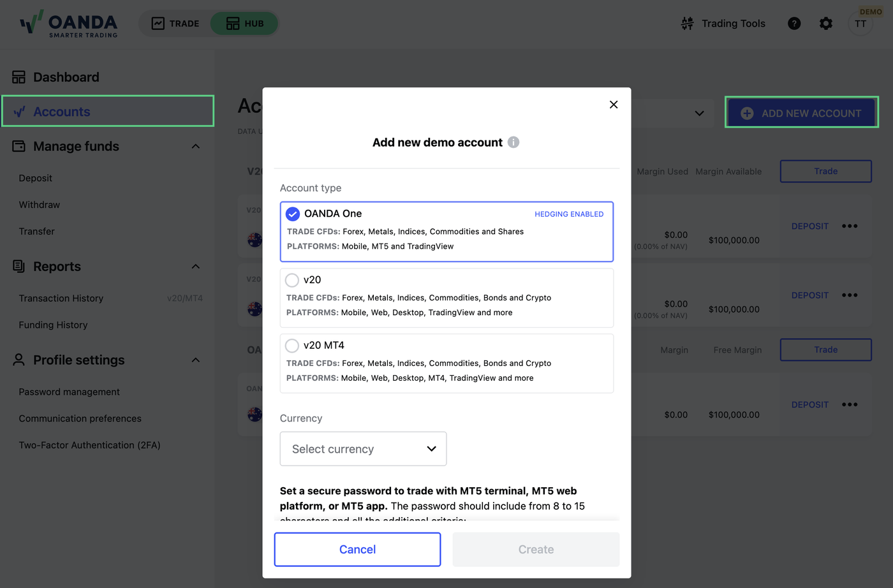Switch to the HUB tab
This screenshot has height=588, width=893.
(x=245, y=24)
